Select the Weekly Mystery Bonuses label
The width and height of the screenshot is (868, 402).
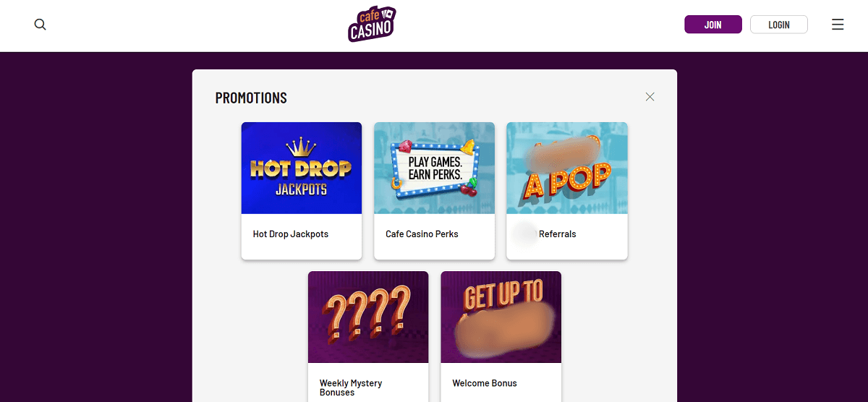pyautogui.click(x=351, y=388)
